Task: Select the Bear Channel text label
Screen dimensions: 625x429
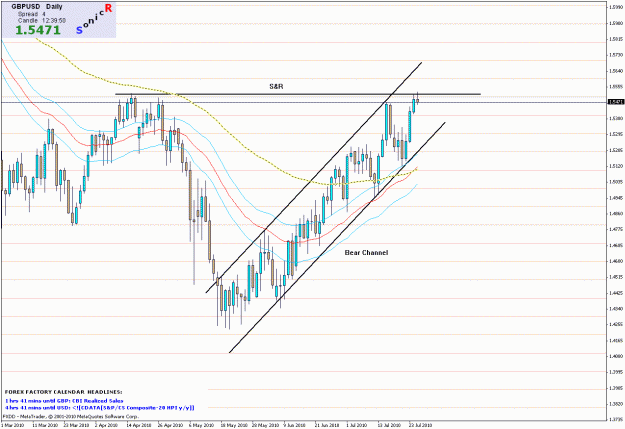Action: click(366, 253)
